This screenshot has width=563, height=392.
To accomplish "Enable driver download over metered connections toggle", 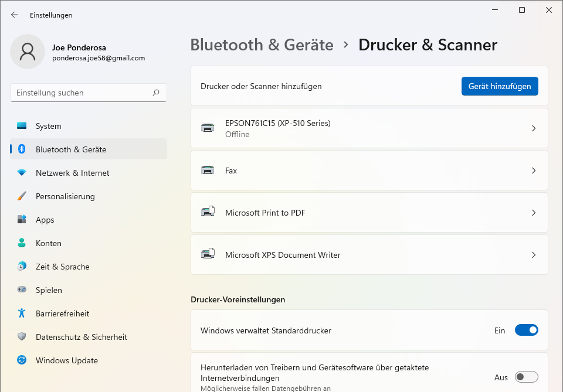I will tap(526, 377).
